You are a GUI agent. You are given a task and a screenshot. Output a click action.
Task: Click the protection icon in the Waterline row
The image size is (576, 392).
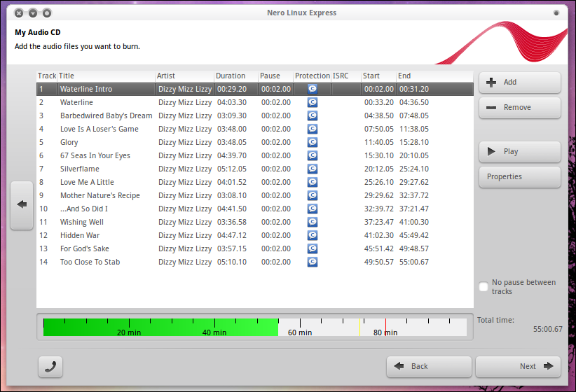pos(313,102)
